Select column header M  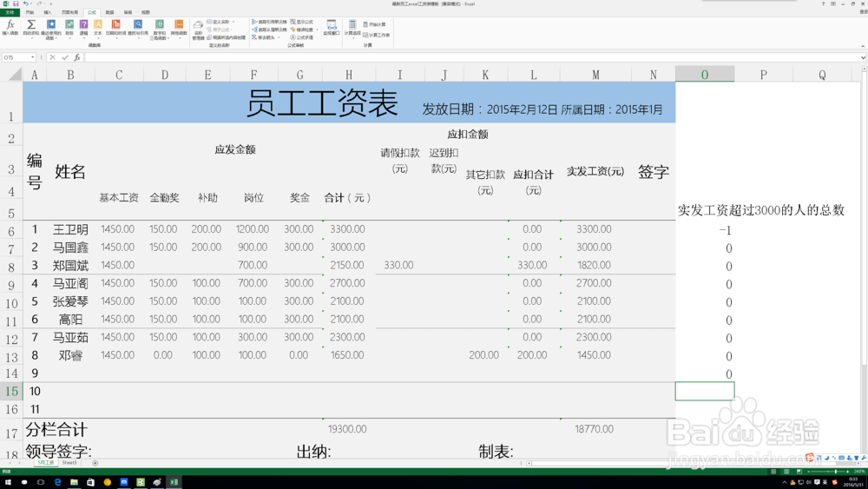click(595, 75)
